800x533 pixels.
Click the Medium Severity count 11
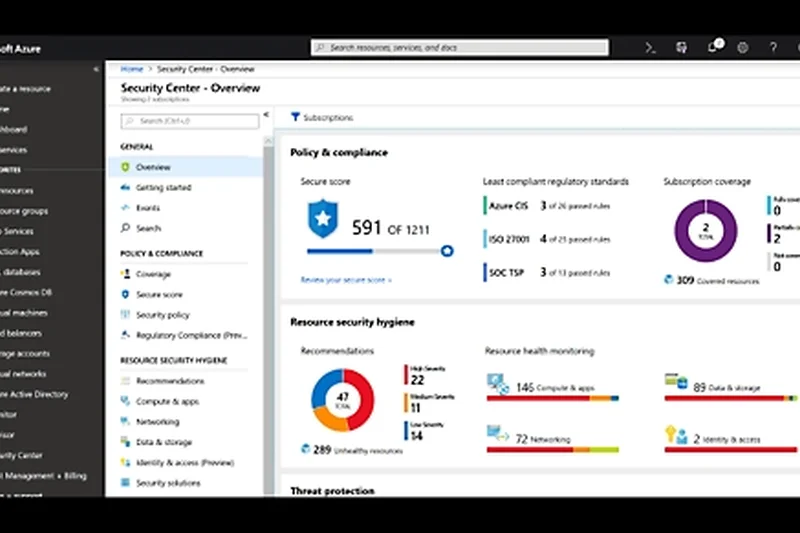tap(415, 408)
